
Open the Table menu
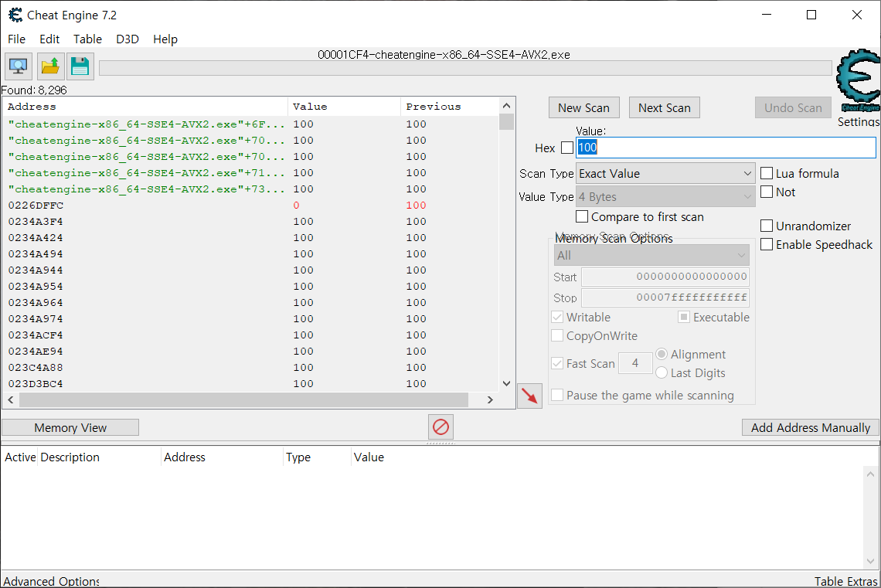(x=87, y=39)
